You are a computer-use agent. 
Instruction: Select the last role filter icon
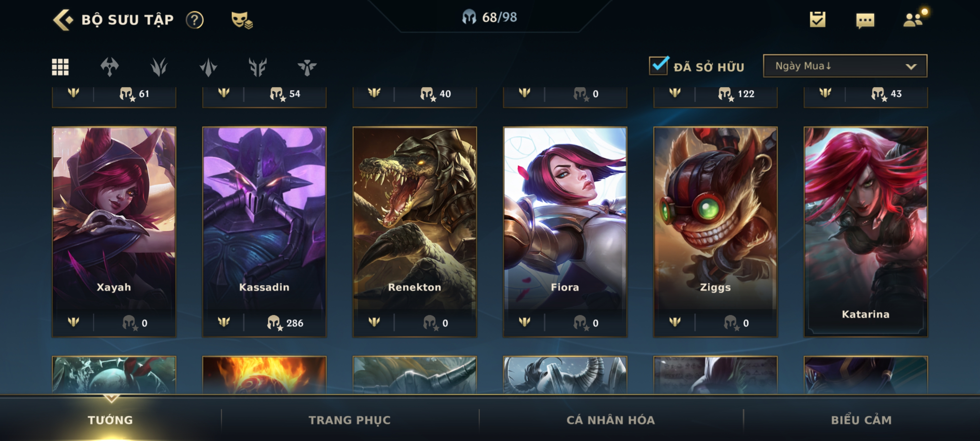tap(307, 67)
